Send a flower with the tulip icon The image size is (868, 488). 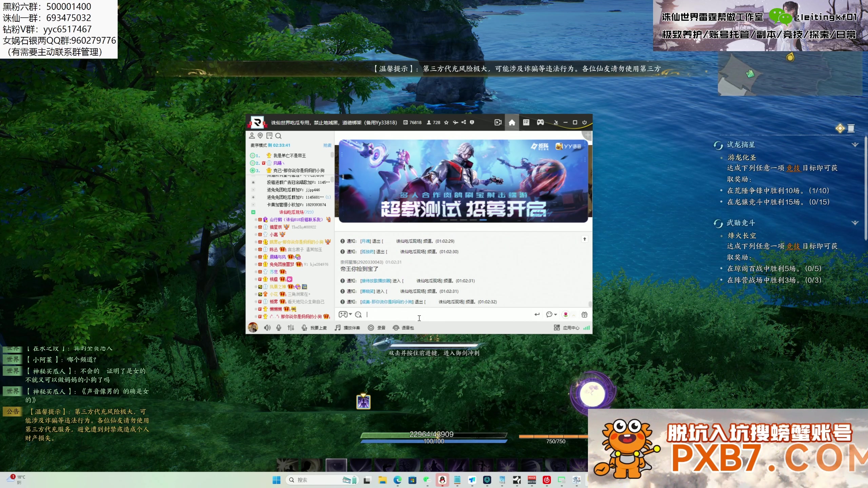(x=566, y=314)
